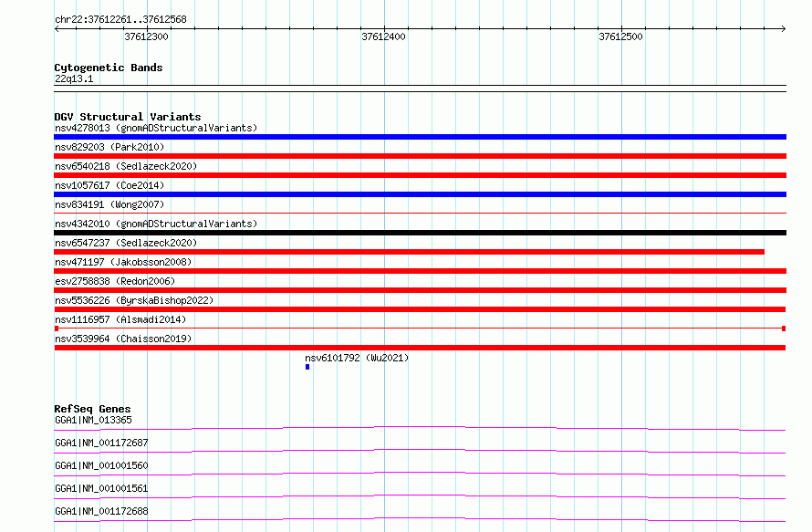
Task: Open the RefSeq Genes track heading
Action: coord(92,409)
